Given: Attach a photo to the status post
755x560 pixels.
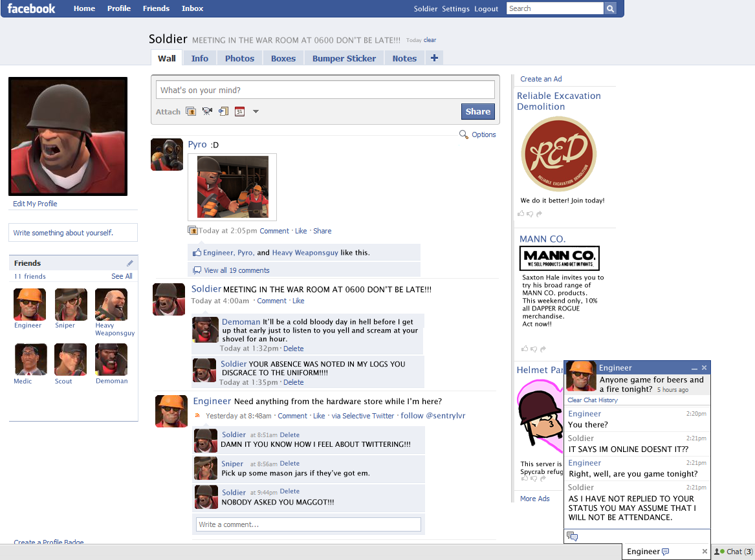Looking at the screenshot, I should pyautogui.click(x=191, y=112).
